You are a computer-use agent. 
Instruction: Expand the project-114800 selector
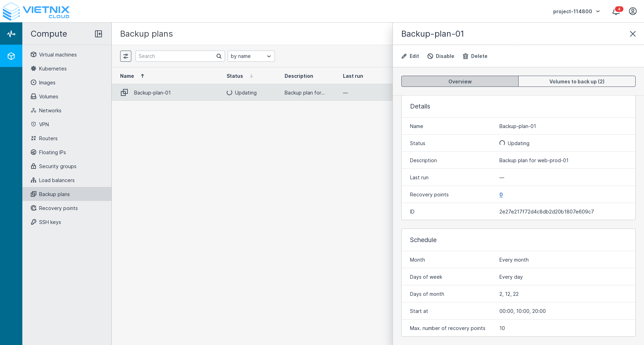(x=576, y=11)
